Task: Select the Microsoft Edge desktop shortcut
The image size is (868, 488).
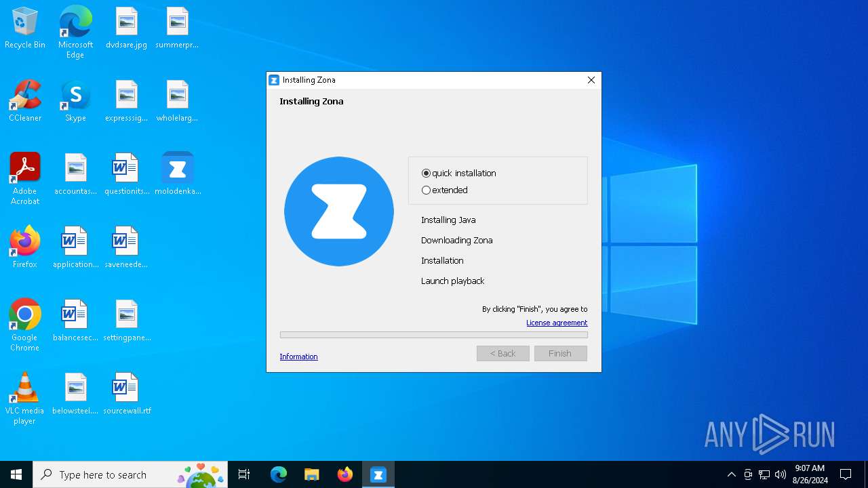Action: [75, 33]
